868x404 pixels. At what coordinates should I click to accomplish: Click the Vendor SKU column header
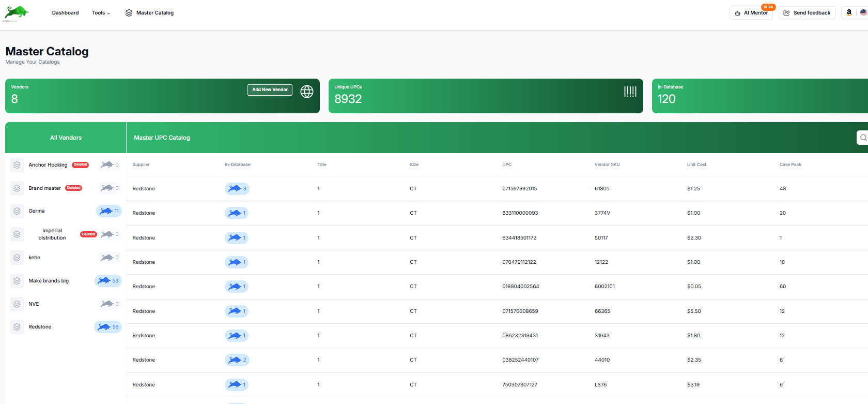coord(607,164)
